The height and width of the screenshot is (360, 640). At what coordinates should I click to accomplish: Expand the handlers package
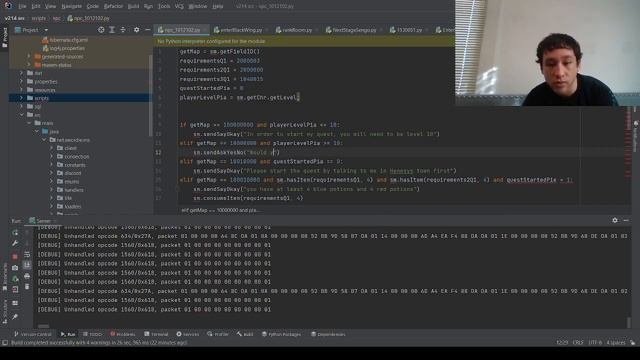click(x=52, y=190)
